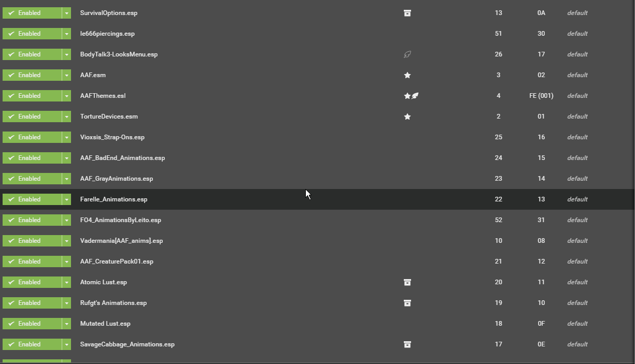Disable the Farelle_Animations.esp plugin
The width and height of the screenshot is (635, 364).
click(x=31, y=199)
